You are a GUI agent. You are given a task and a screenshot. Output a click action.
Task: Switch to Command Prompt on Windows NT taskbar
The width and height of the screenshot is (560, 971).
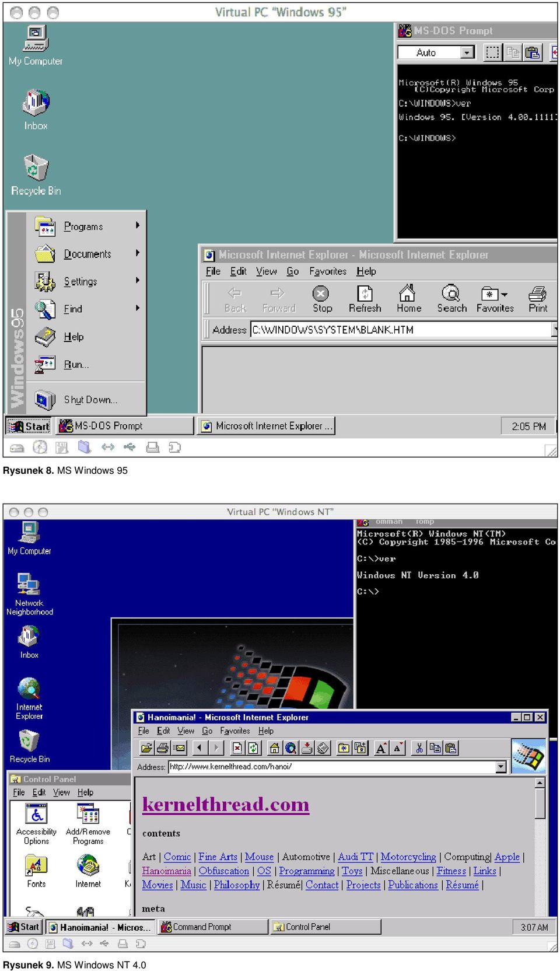[212, 927]
